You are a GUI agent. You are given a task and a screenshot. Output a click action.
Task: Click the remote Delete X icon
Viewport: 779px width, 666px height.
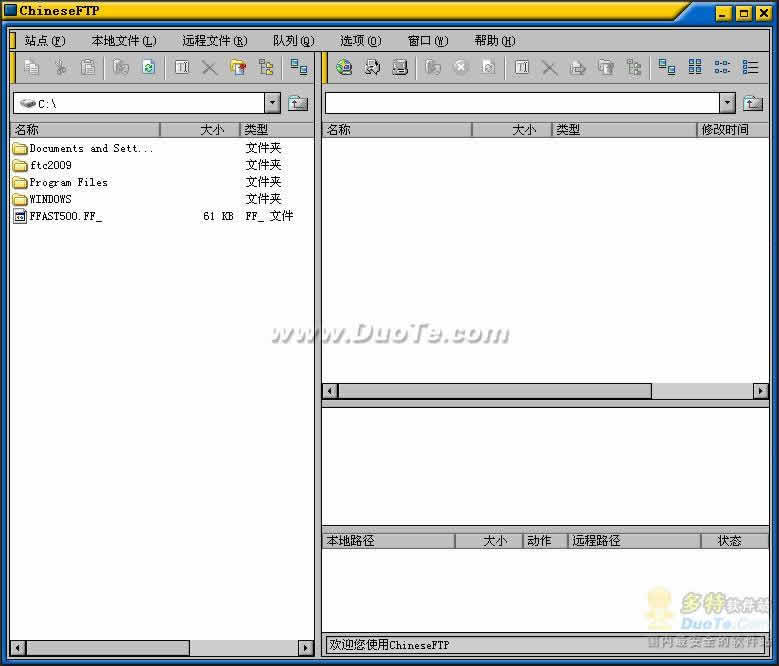[549, 67]
